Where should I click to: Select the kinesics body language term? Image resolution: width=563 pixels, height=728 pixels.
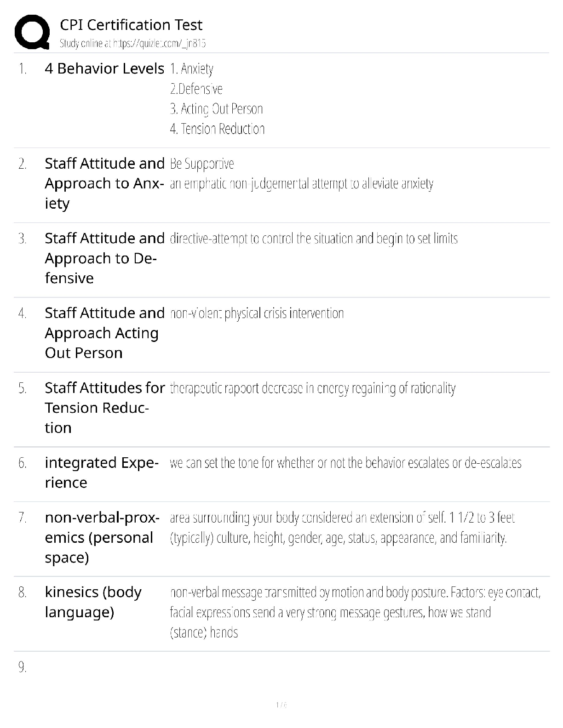93,602
